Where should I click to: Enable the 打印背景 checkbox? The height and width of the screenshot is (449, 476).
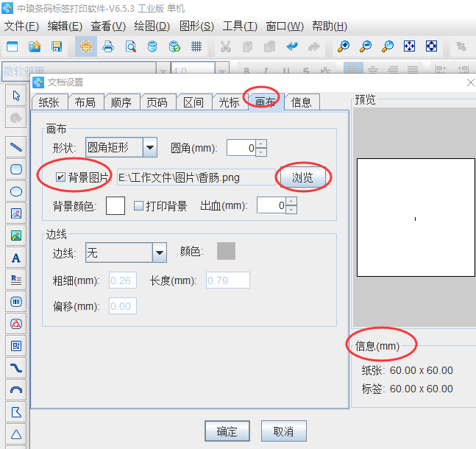138,206
